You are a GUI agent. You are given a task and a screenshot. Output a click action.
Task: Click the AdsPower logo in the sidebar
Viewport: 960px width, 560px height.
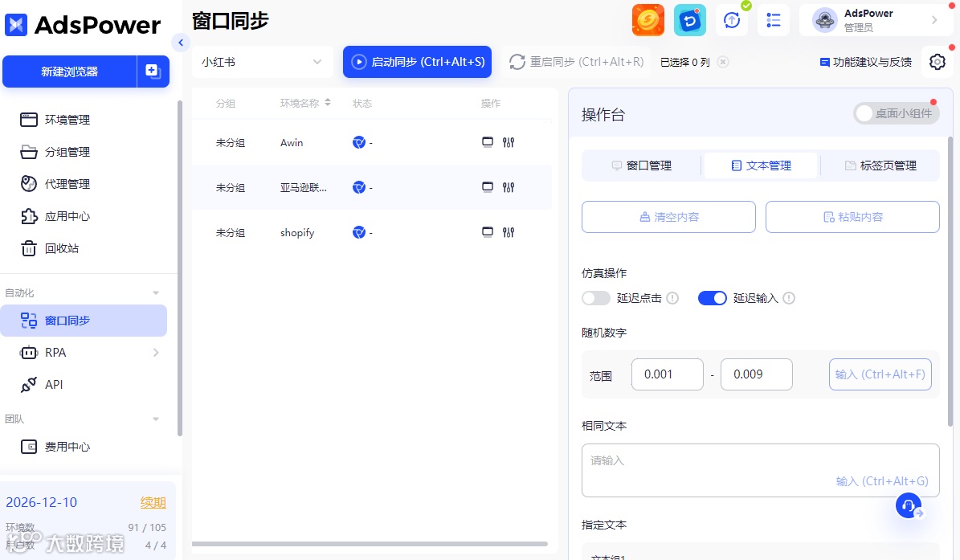(83, 25)
